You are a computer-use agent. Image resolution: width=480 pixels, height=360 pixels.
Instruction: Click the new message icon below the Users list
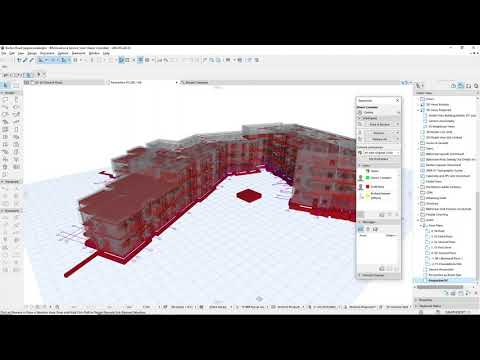[x=382, y=214]
